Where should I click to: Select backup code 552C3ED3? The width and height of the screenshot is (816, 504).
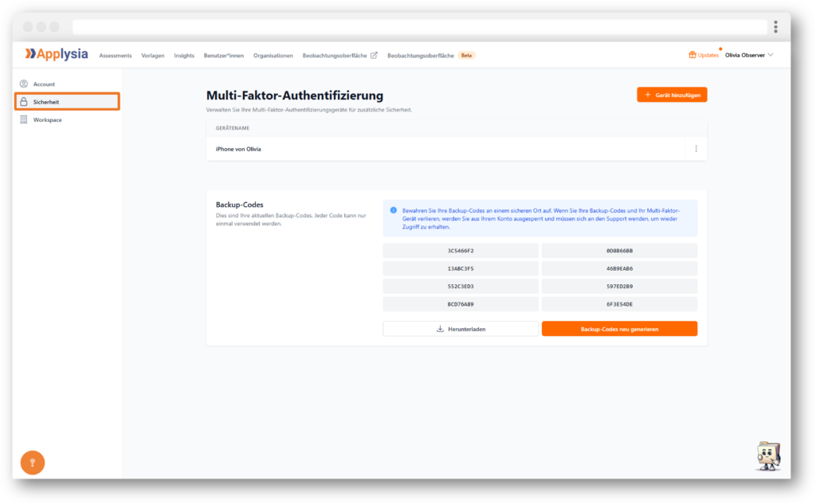(461, 286)
